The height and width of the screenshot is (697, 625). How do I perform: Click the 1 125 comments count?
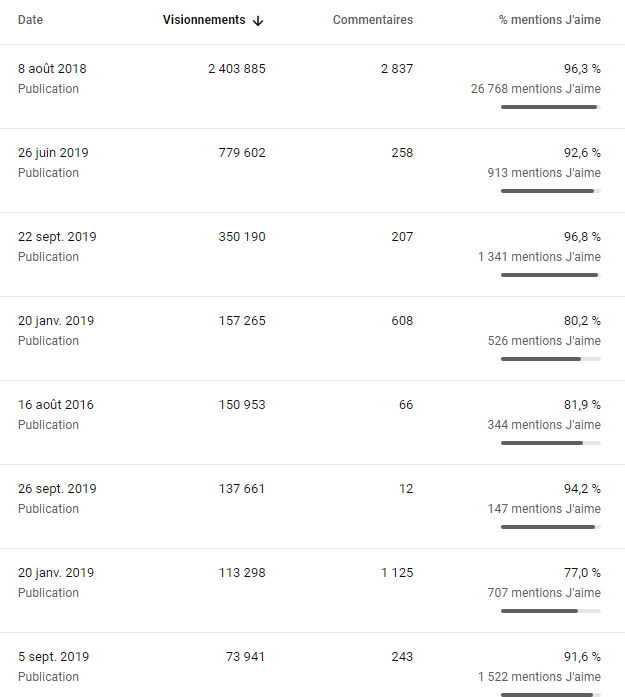[x=397, y=573]
